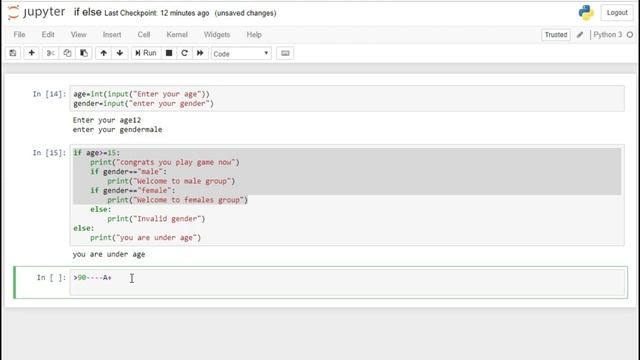The width and height of the screenshot is (640, 360).
Task: Click the kernel idle circle indicator
Action: (x=630, y=35)
